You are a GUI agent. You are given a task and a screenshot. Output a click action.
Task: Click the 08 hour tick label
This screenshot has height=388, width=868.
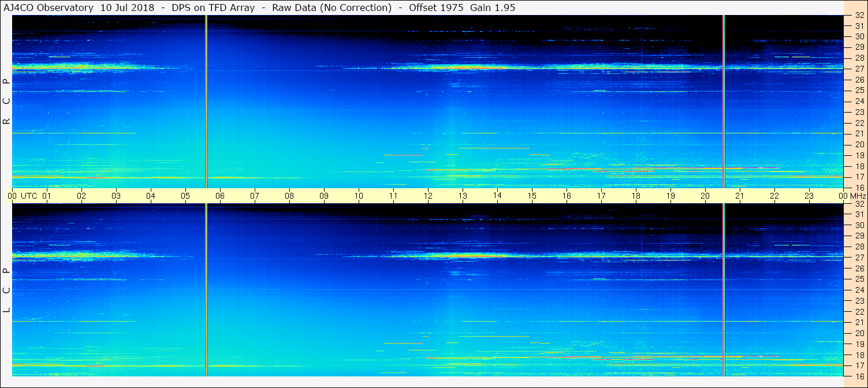tap(289, 196)
